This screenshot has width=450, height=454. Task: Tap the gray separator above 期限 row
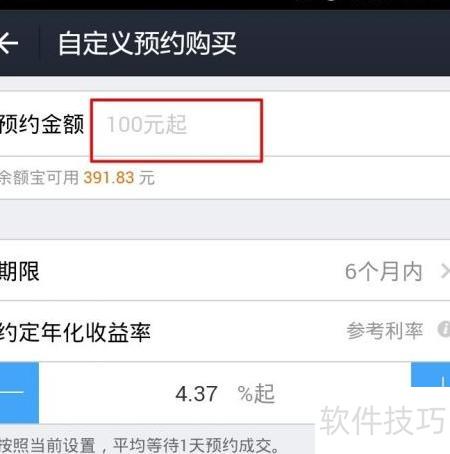225,220
